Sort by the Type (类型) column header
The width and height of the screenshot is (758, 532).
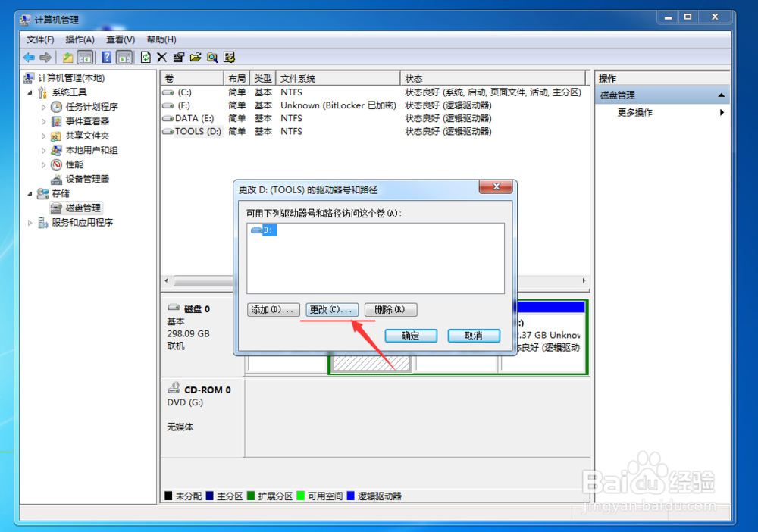[x=264, y=78]
